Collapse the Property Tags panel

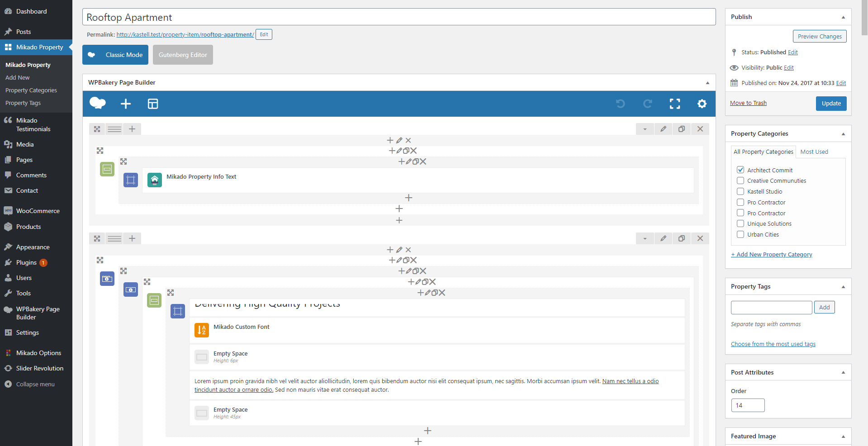[x=843, y=287]
